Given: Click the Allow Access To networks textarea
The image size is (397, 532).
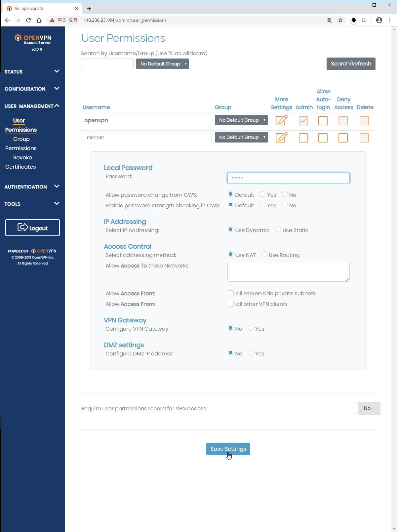Looking at the screenshot, I should 288,272.
